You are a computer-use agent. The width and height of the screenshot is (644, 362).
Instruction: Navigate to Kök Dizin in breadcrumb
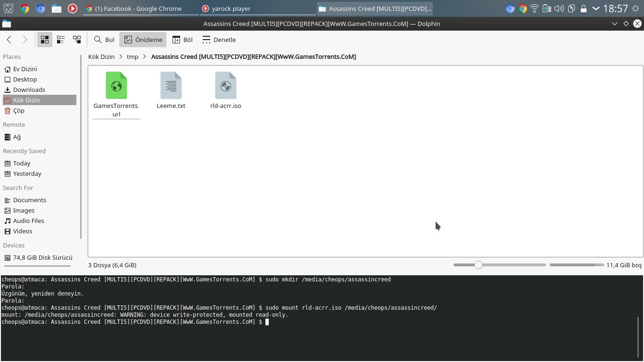coord(101,57)
